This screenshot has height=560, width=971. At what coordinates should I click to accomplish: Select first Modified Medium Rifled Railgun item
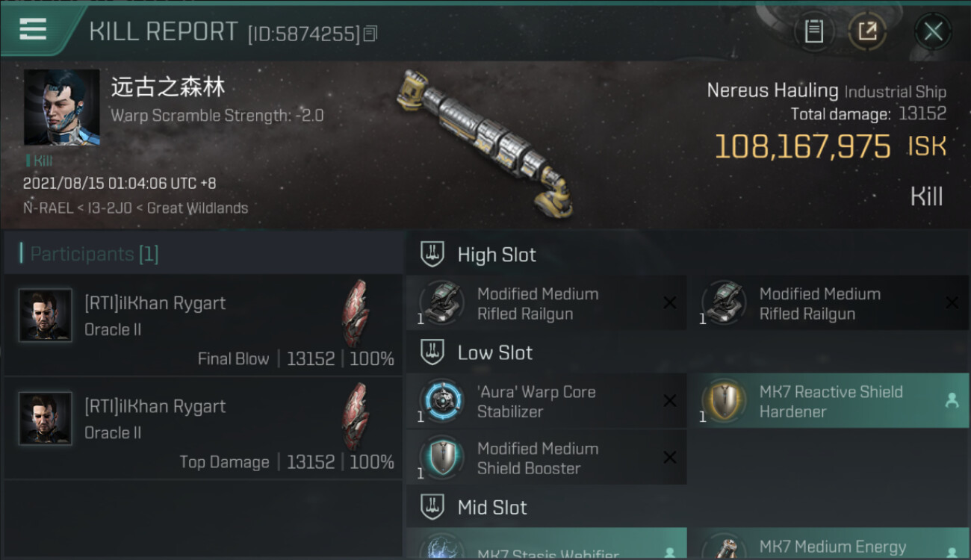pyautogui.click(x=547, y=303)
